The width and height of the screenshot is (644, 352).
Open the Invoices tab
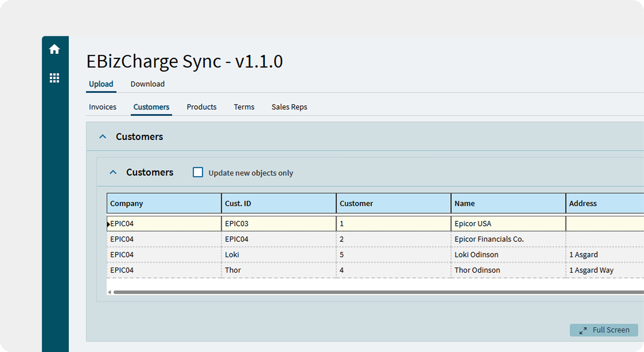pyautogui.click(x=103, y=107)
